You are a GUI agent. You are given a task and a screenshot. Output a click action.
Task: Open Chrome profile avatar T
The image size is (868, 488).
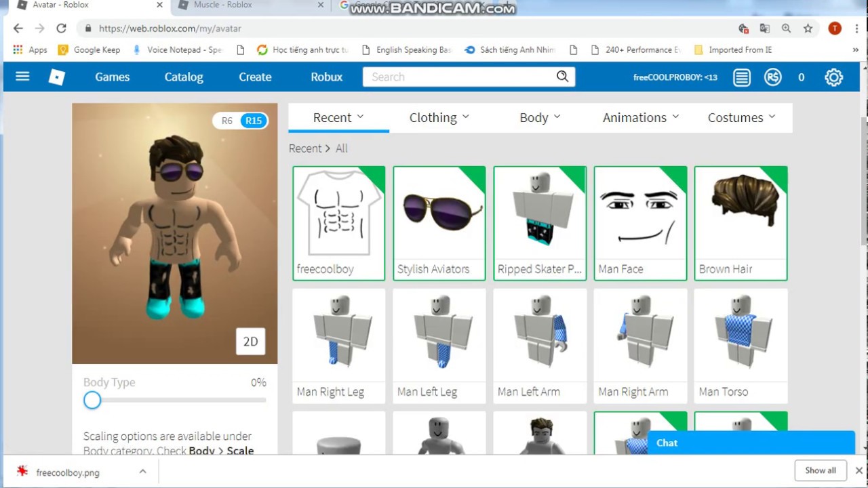[x=835, y=28]
